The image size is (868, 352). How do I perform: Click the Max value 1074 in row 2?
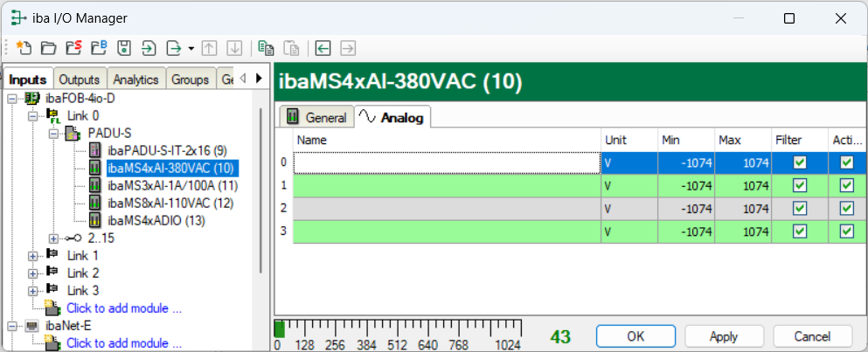(744, 209)
